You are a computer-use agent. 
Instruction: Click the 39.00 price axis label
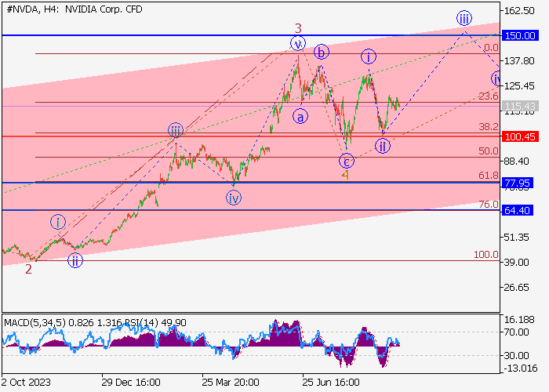516,262
